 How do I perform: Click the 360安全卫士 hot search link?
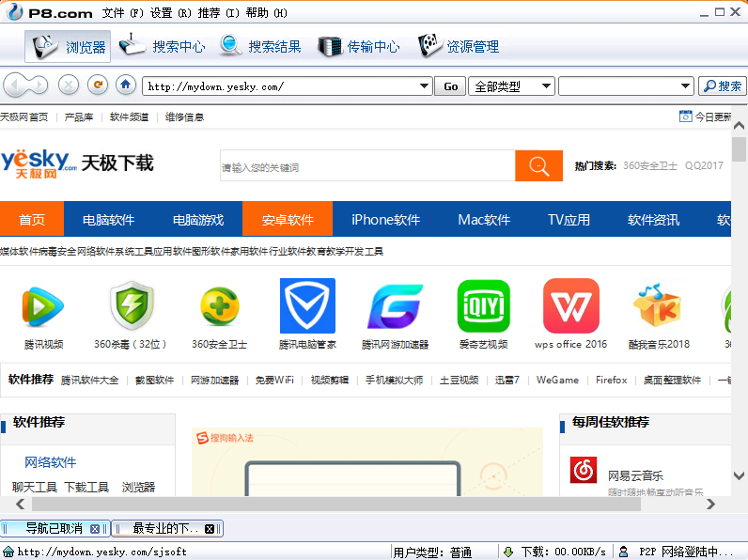tap(649, 165)
